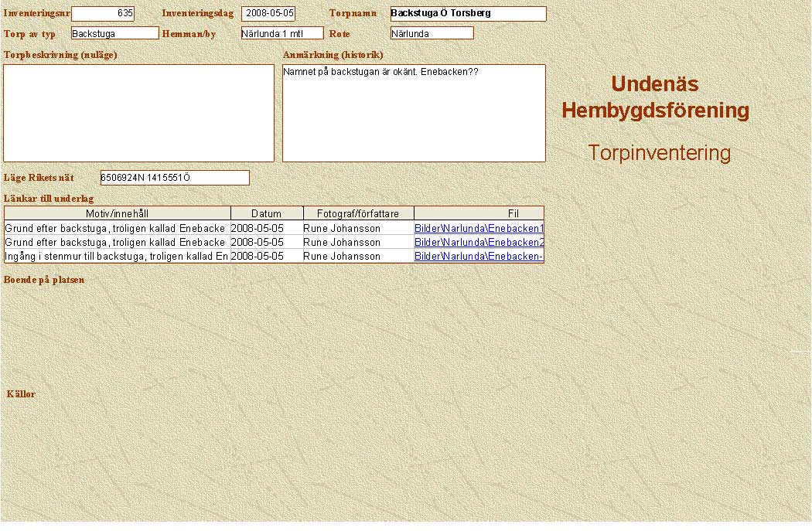Click the Datum column header
812x531 pixels.
(x=266, y=213)
